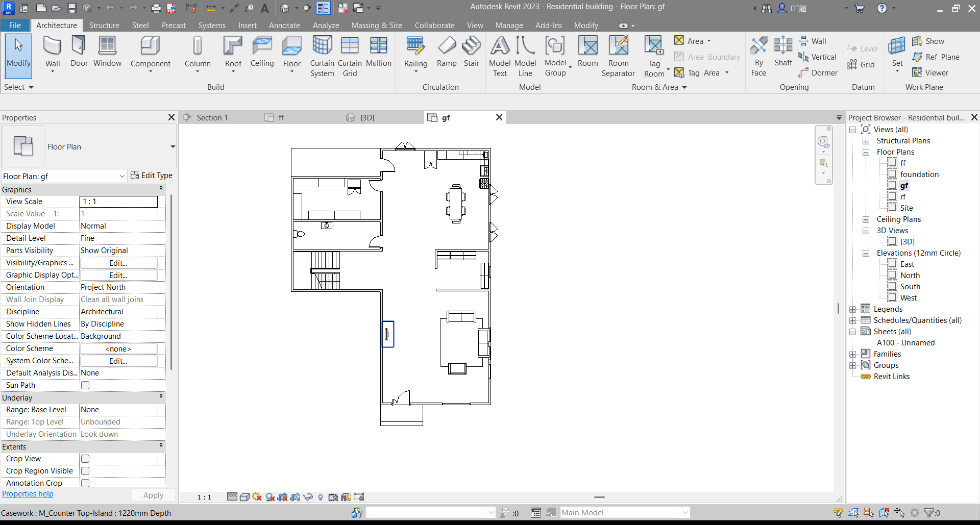Click the 1 : 1 view scale control
The width and height of the screenshot is (980, 525).
pos(204,497)
